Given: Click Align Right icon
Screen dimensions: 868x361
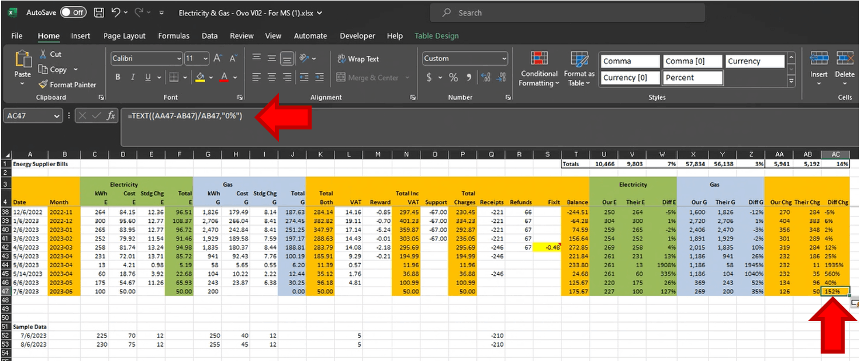Looking at the screenshot, I should pyautogui.click(x=287, y=77).
